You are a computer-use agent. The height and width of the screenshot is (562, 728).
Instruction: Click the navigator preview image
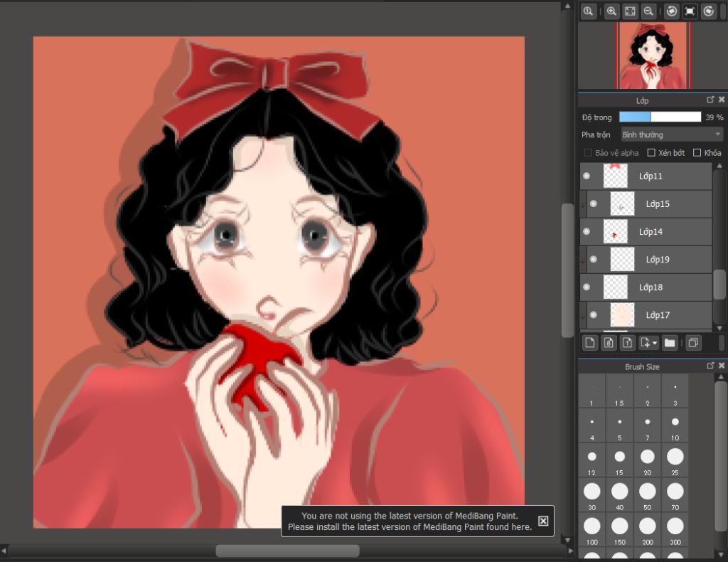(653, 55)
